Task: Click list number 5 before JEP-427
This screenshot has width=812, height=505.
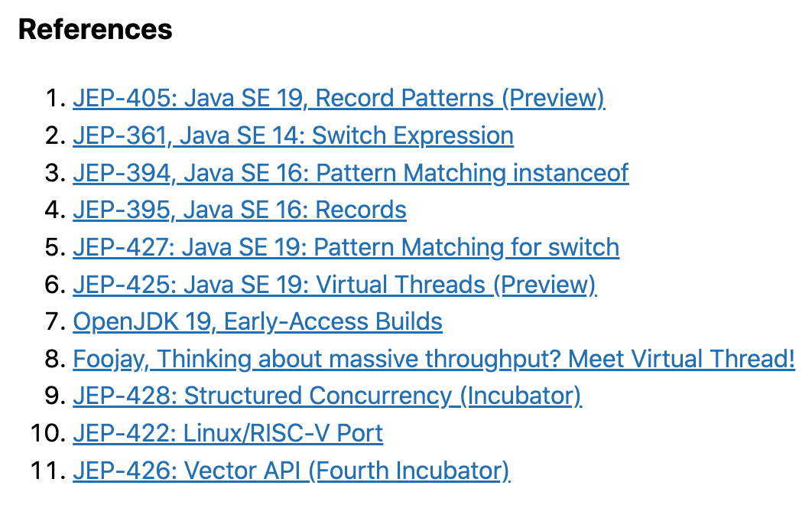Action: (x=55, y=247)
